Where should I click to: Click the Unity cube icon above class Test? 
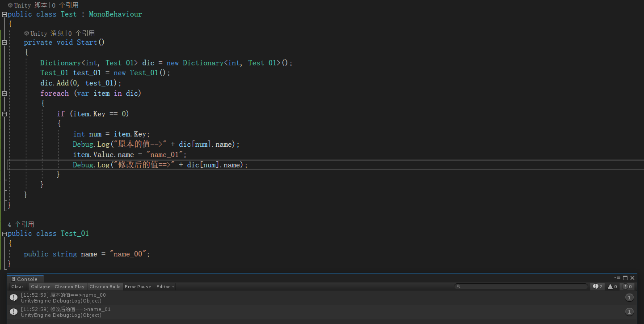click(x=10, y=5)
